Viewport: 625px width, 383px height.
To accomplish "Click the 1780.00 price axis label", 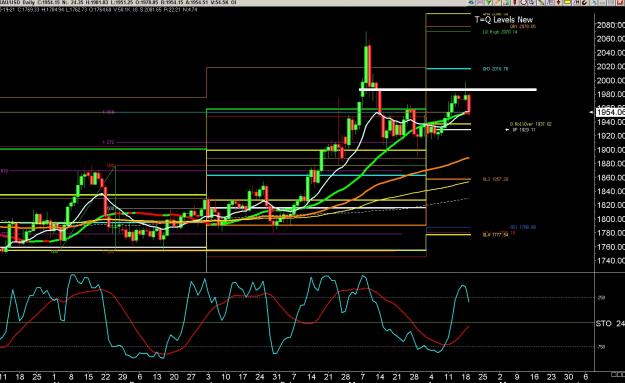I will point(610,233).
